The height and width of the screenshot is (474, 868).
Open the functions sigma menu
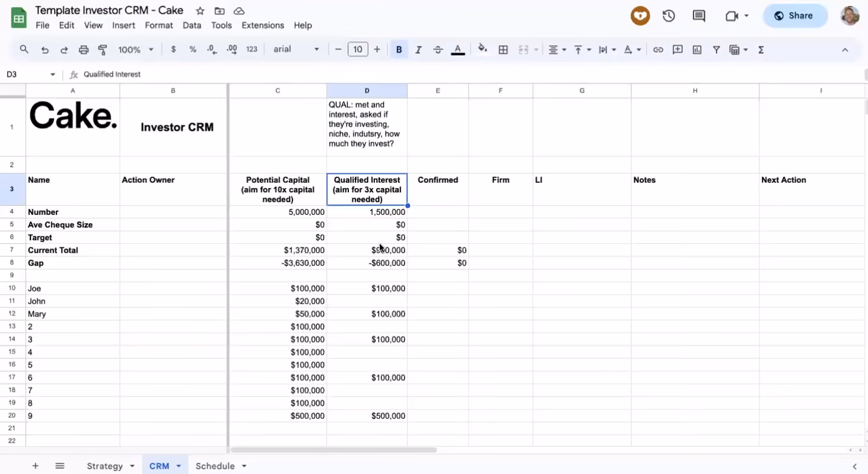[x=761, y=50]
